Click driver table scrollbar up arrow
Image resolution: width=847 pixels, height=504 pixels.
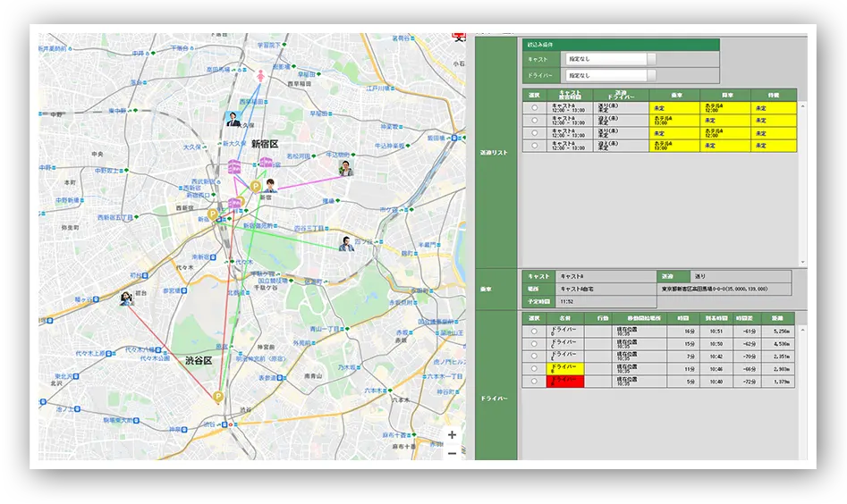(x=802, y=330)
